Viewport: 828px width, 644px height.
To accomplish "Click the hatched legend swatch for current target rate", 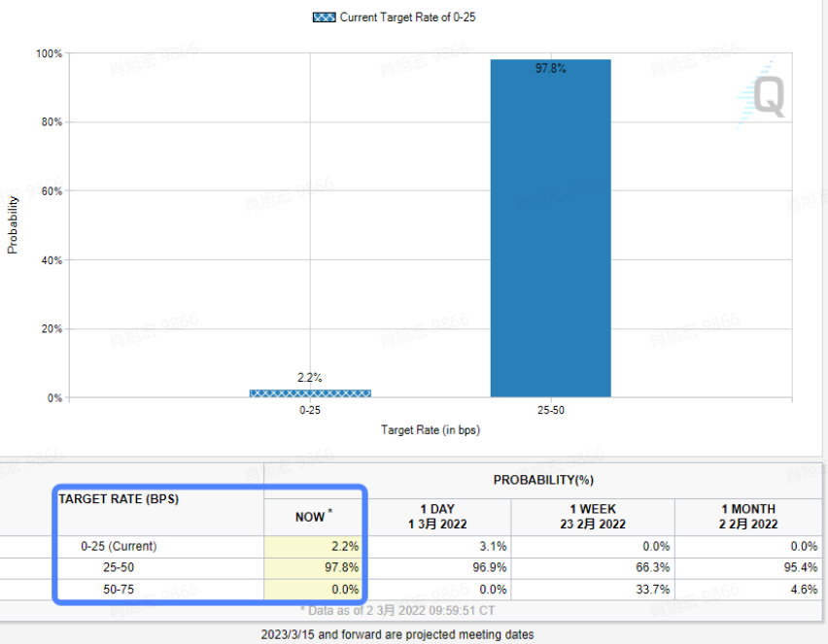I will 324,17.
